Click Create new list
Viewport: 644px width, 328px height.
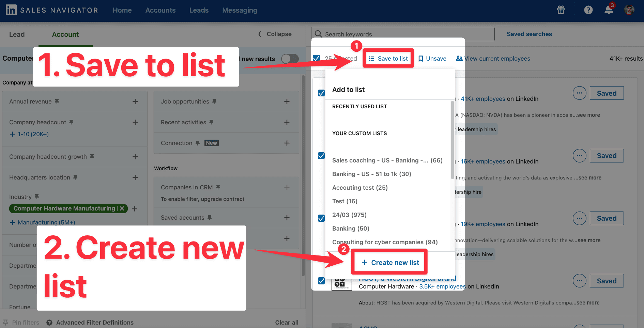390,263
